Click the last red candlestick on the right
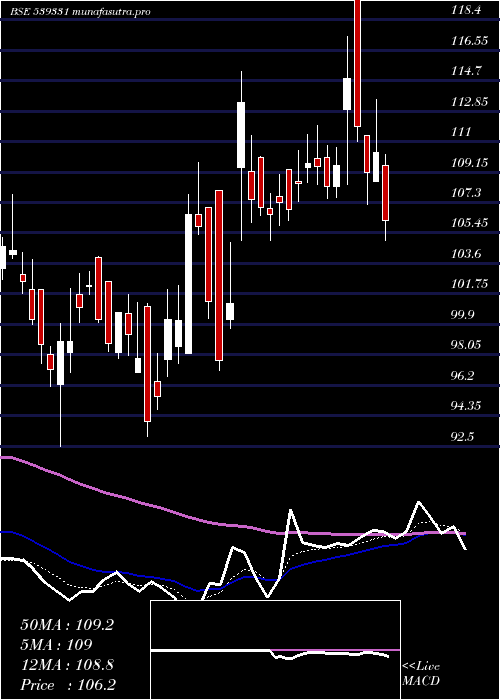The image size is (500, 700). 385,193
